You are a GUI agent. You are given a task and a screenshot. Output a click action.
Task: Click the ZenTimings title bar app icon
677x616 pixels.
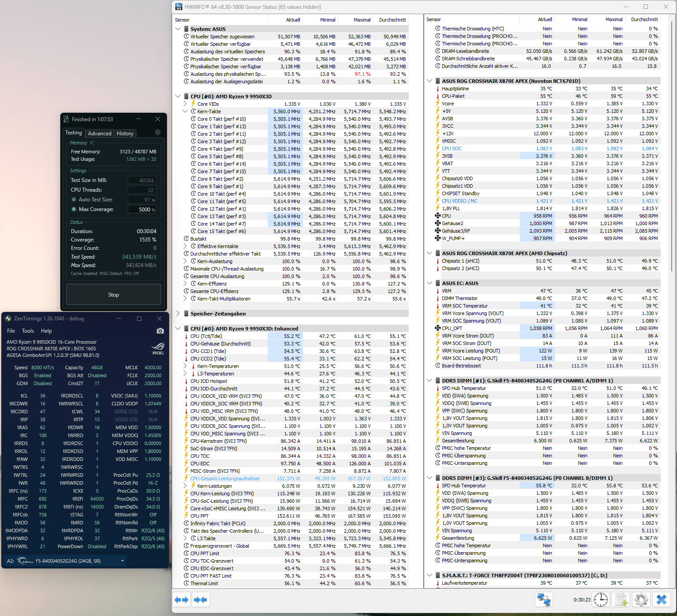tap(8, 319)
